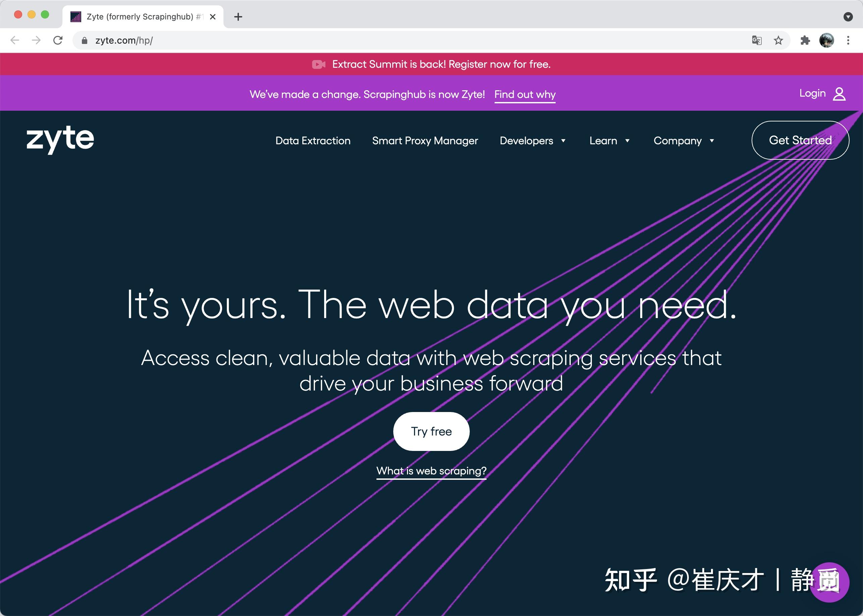This screenshot has height=616, width=863.
Task: Click the browser profile avatar icon
Action: pyautogui.click(x=828, y=40)
